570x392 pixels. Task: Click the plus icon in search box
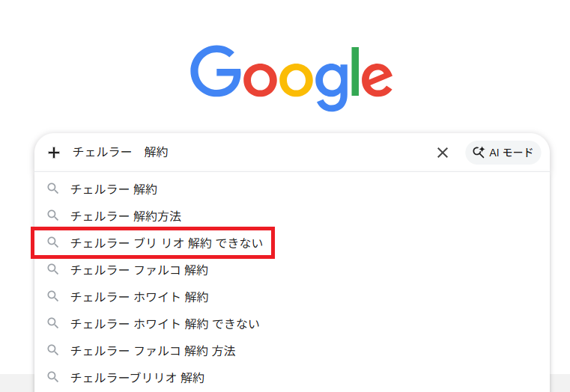(x=53, y=153)
